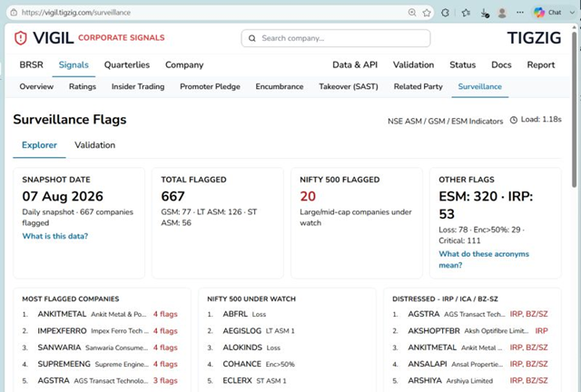The image size is (581, 392).
Task: Open the browser three-dot menu
Action: (520, 13)
